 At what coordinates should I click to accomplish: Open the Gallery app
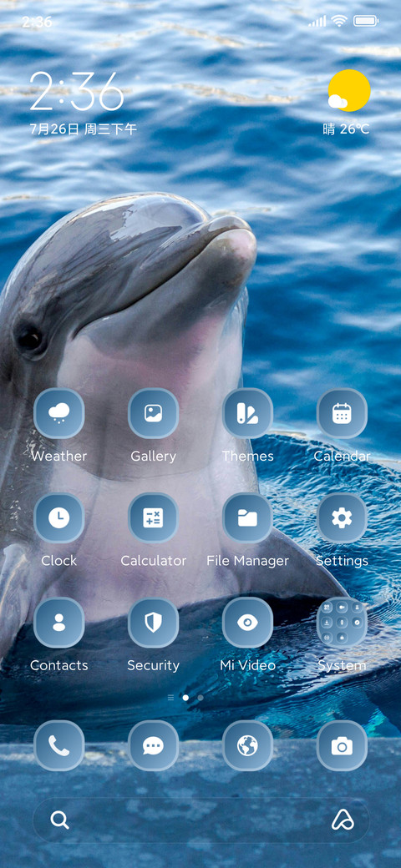point(154,413)
